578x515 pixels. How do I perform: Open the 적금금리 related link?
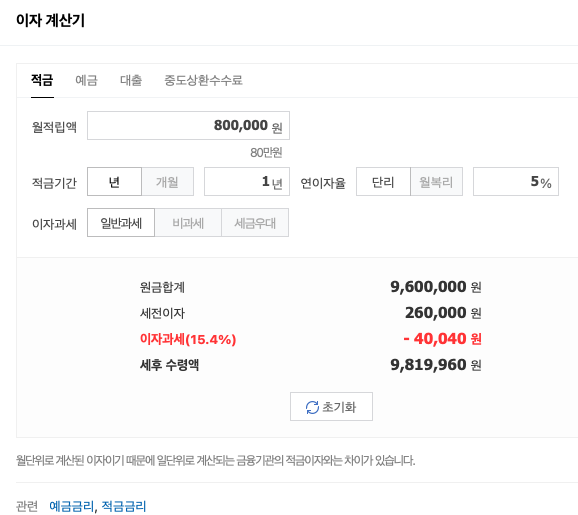tap(123, 506)
